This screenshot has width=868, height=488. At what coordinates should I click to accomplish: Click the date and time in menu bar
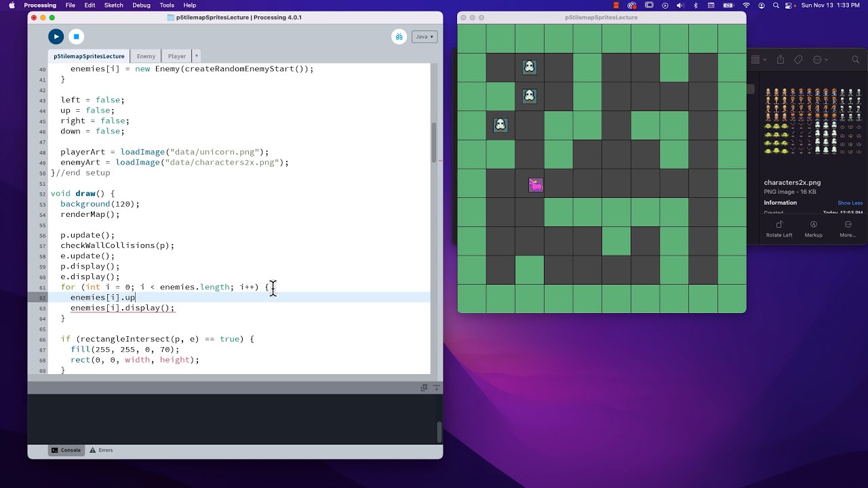[830, 5]
